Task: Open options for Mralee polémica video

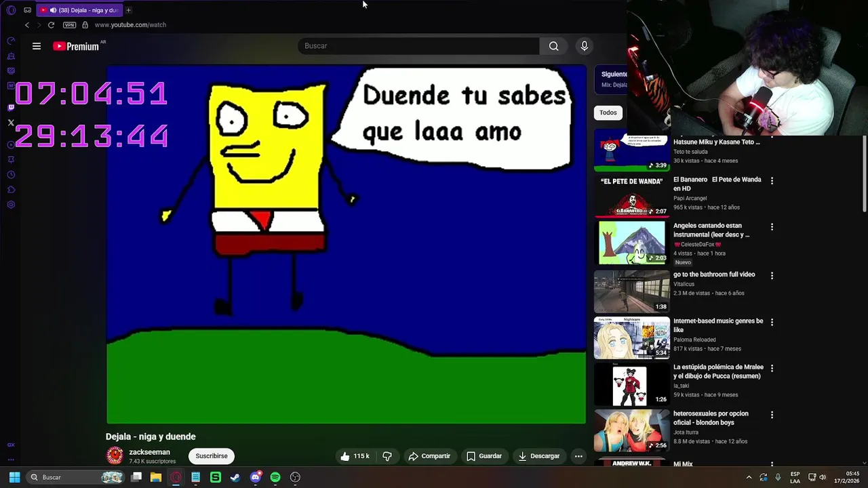Action: (772, 368)
